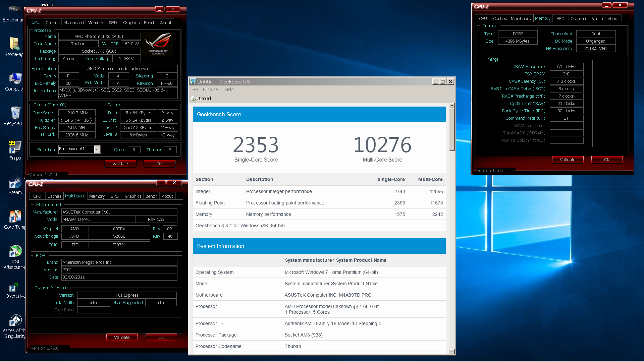Click the NB Frequency value 2618.5 MHz
The height and width of the screenshot is (362, 644).
click(596, 49)
